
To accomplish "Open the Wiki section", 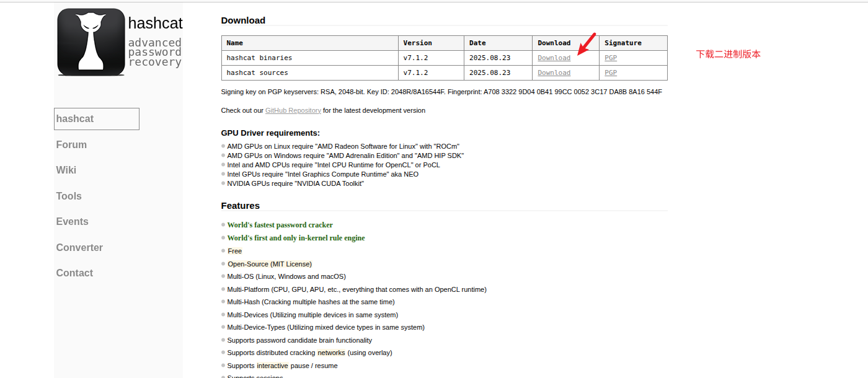I will 66,170.
